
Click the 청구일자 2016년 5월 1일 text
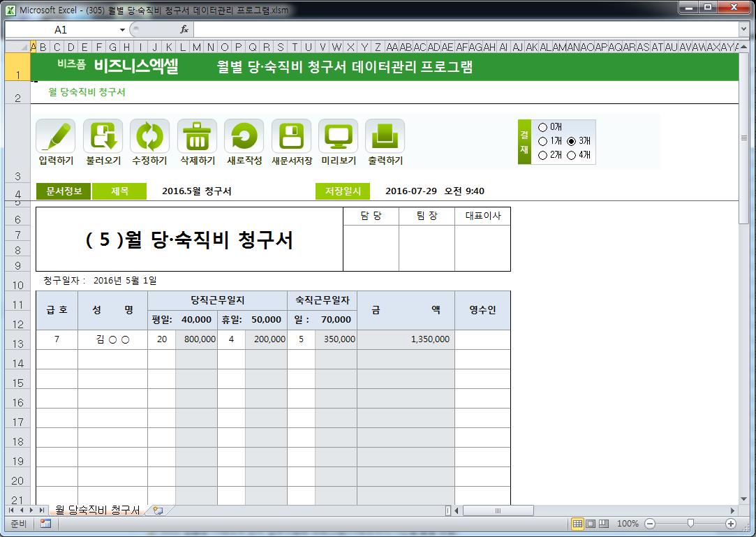tap(101, 280)
